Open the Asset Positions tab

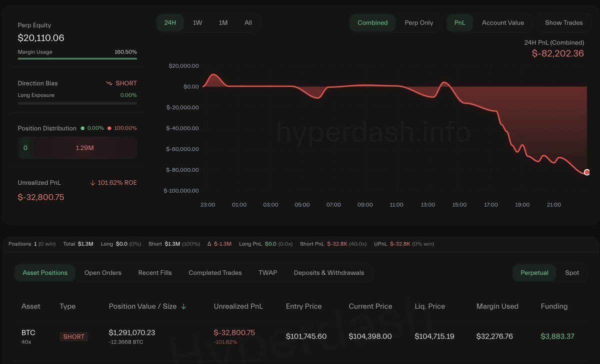(45, 273)
